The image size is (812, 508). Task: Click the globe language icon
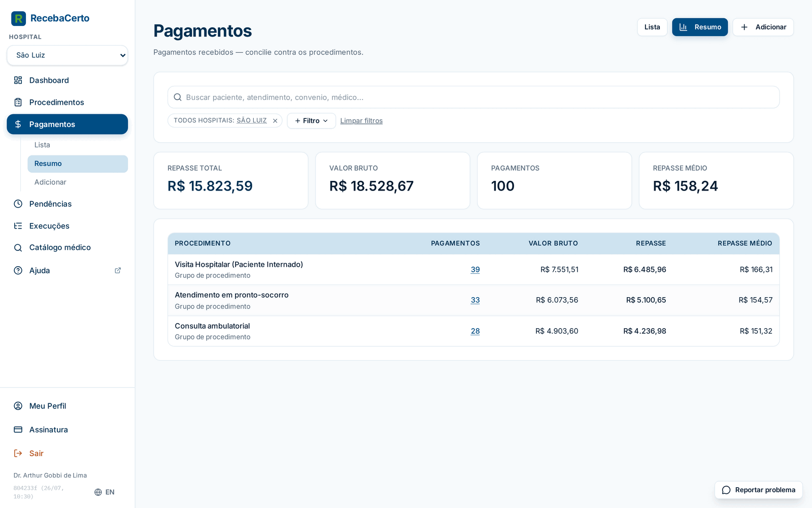(98, 492)
